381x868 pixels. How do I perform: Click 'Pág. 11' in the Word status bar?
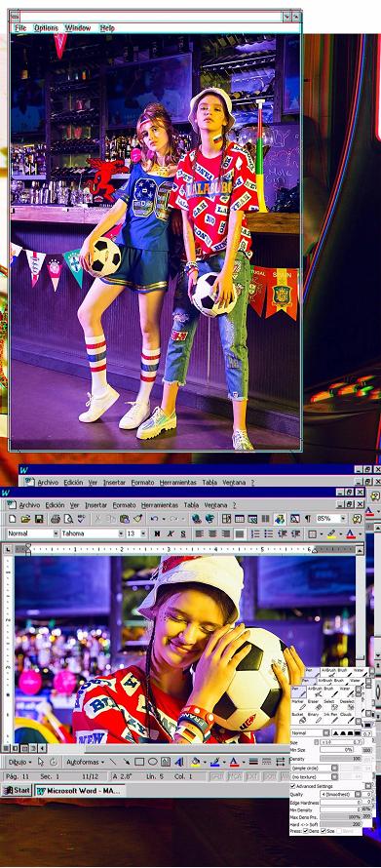pos(18,776)
